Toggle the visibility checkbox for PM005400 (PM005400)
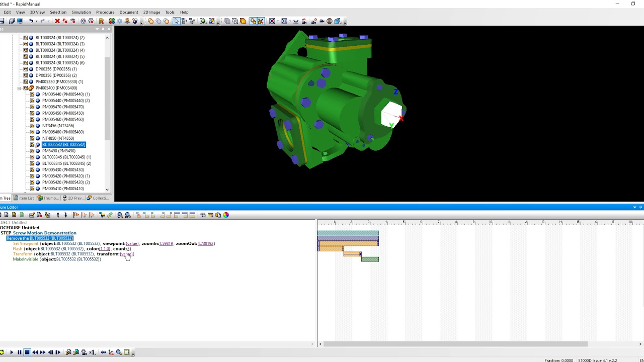Viewport: 644px width, 362px height. click(26, 88)
